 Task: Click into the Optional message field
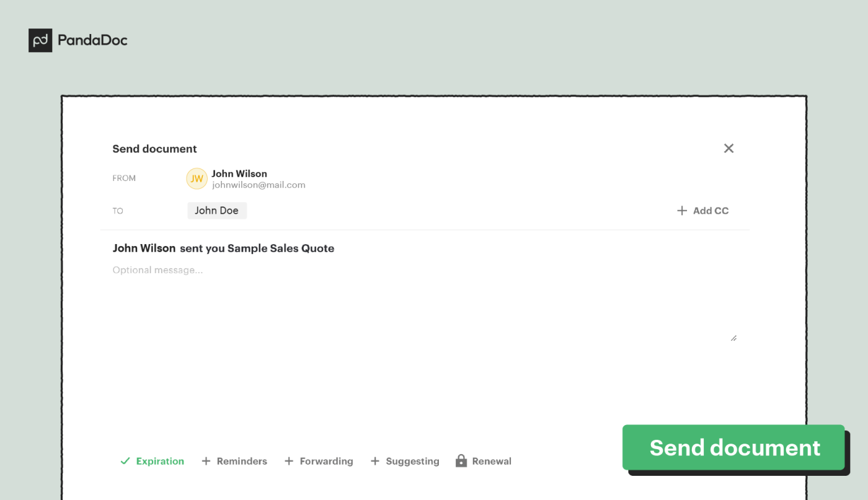click(425, 304)
